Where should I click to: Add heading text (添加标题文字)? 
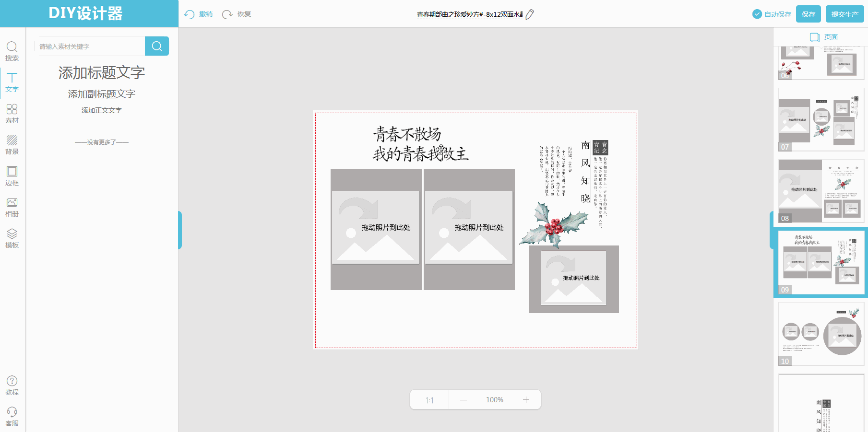coord(102,73)
